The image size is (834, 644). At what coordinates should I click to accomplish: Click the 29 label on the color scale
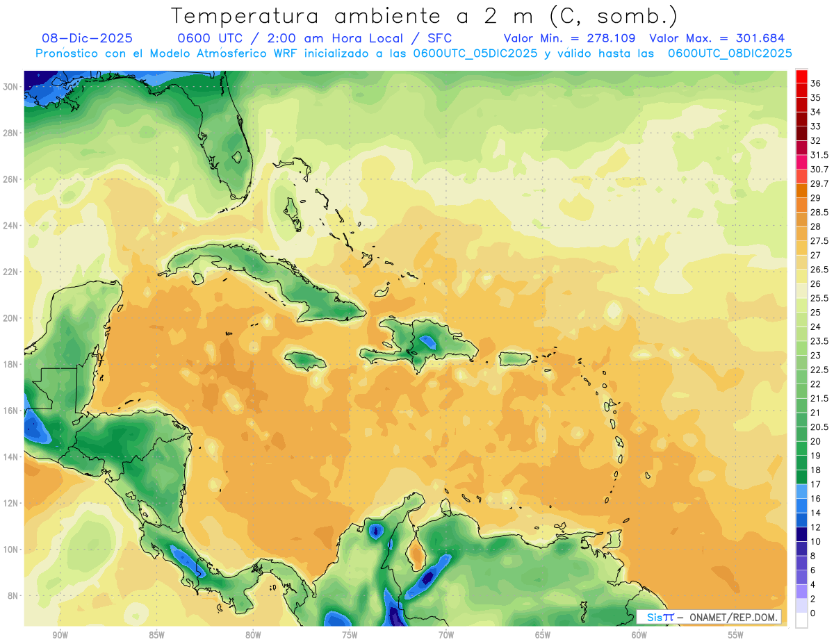pos(816,198)
